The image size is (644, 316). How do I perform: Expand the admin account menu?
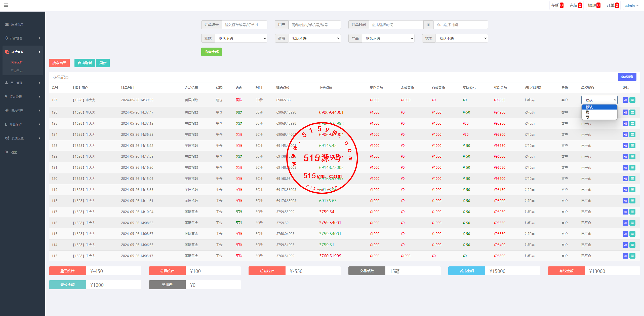[631, 6]
